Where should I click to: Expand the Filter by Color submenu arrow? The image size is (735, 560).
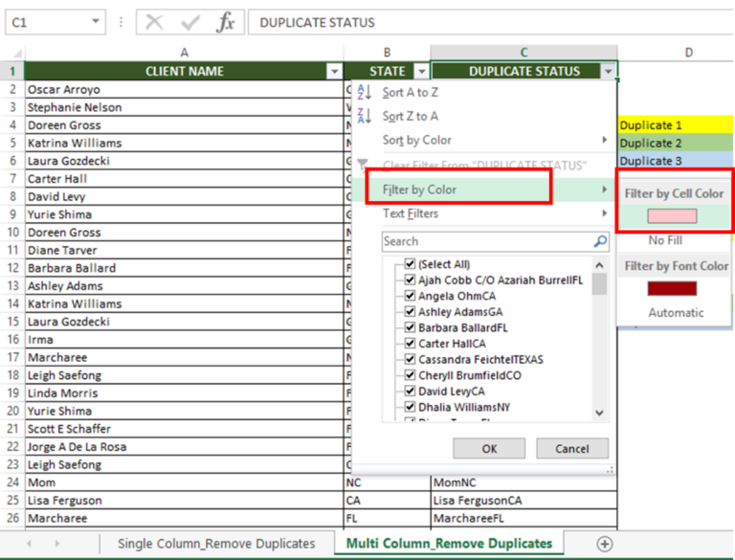coord(604,190)
